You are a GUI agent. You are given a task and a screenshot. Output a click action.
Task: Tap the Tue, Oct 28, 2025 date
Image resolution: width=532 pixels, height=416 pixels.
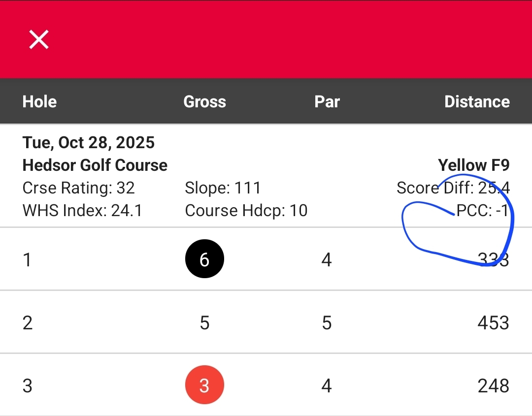coord(89,143)
